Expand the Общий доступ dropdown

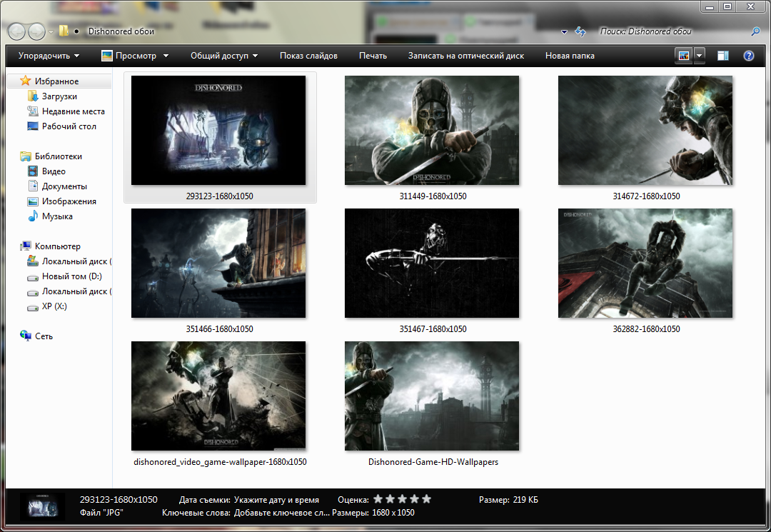coord(223,56)
